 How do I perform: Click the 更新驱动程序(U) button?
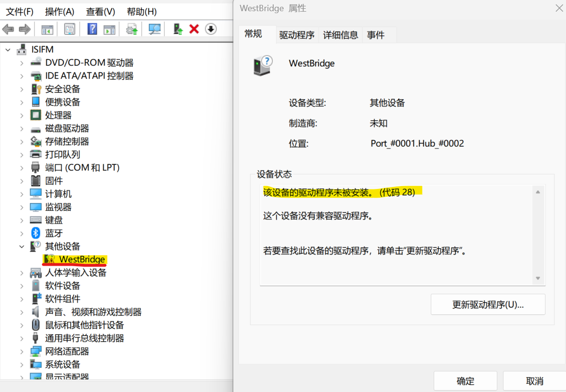pyautogui.click(x=488, y=304)
